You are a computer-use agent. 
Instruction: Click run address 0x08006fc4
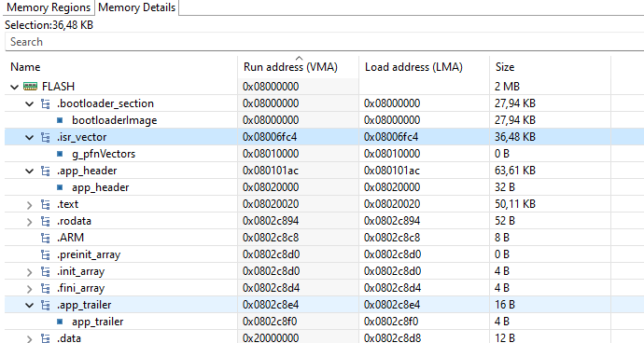coord(270,137)
